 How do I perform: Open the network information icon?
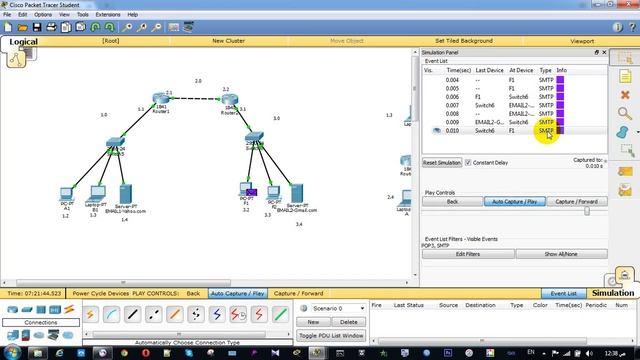tap(617, 27)
